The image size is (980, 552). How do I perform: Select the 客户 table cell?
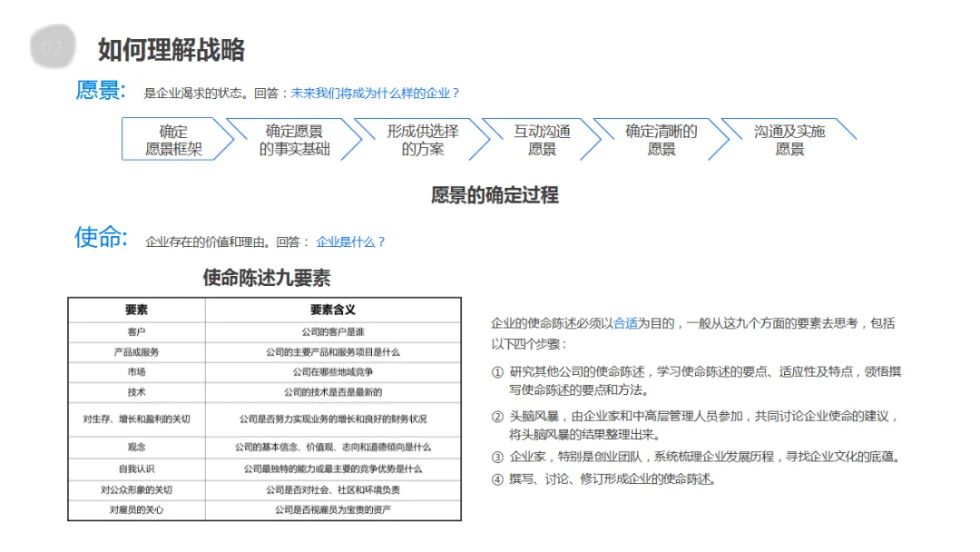point(136,331)
